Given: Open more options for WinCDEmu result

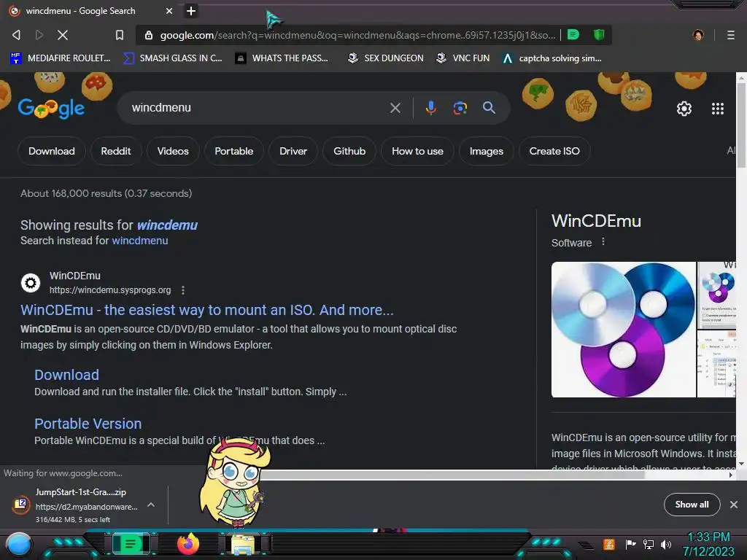Looking at the screenshot, I should (x=183, y=290).
